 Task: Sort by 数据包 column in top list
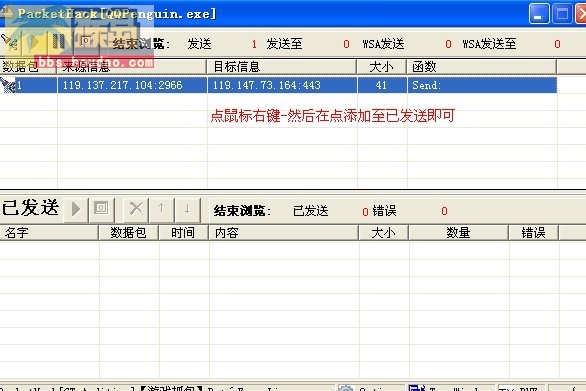pos(28,67)
